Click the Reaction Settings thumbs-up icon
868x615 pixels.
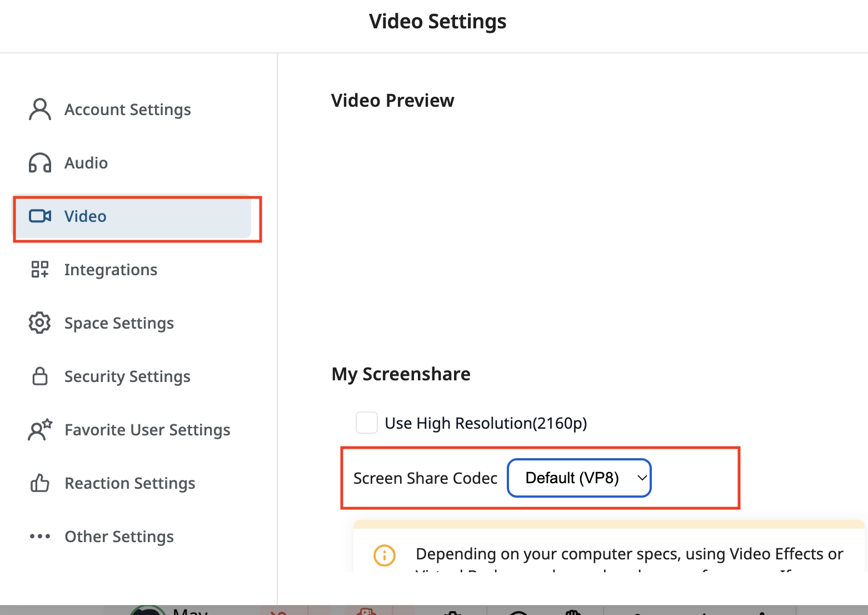(x=39, y=483)
